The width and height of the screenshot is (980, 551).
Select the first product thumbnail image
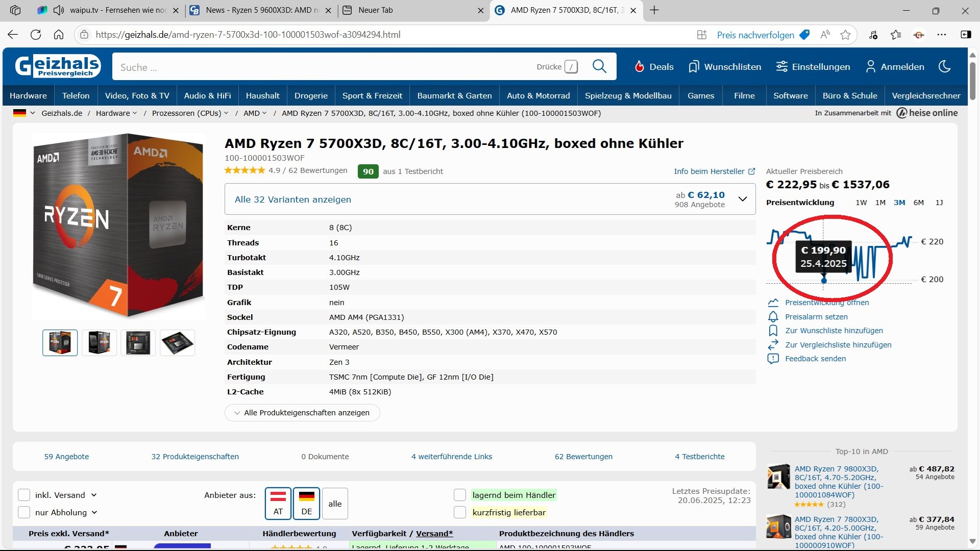[x=60, y=342]
